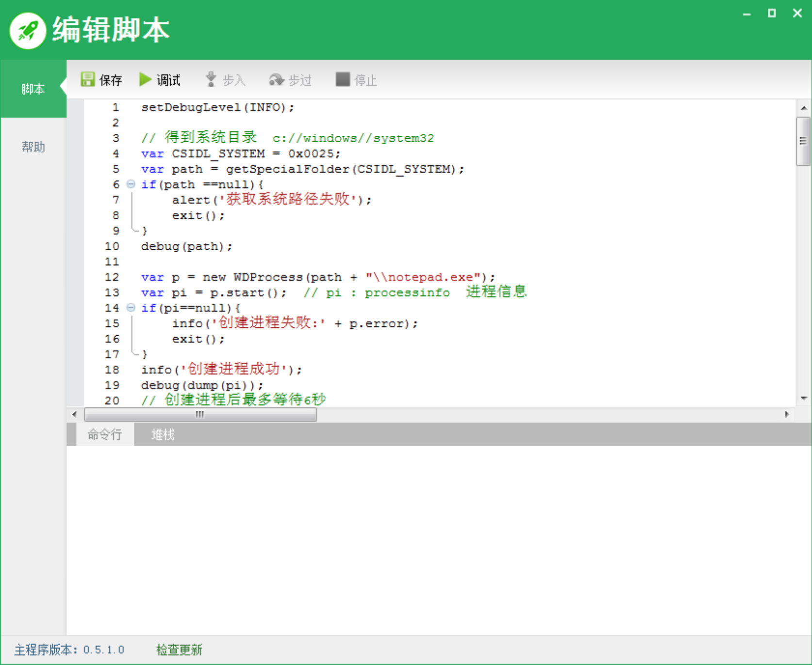Switch to the 命令行 tab
The width and height of the screenshot is (812, 665).
[x=104, y=434]
